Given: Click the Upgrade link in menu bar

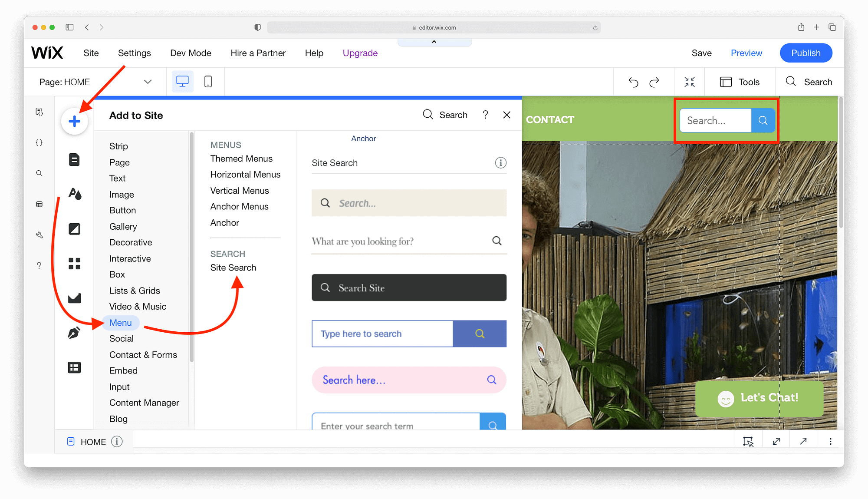Looking at the screenshot, I should tap(359, 53).
